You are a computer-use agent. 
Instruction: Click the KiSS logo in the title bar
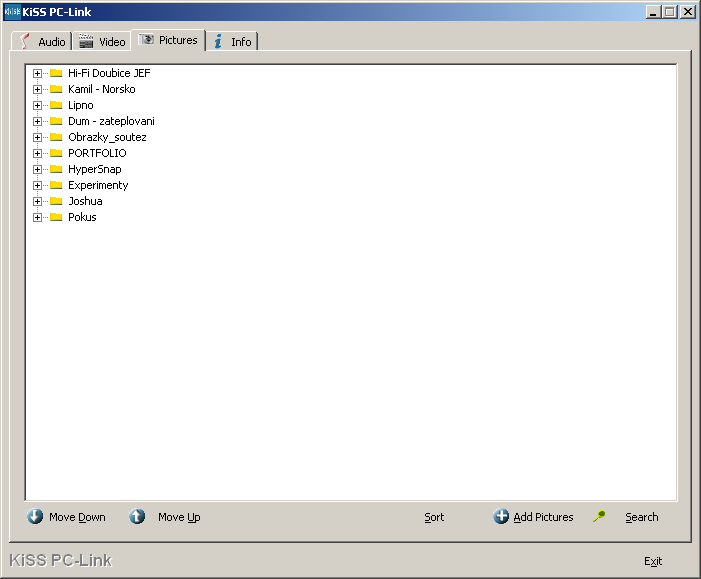(12, 12)
